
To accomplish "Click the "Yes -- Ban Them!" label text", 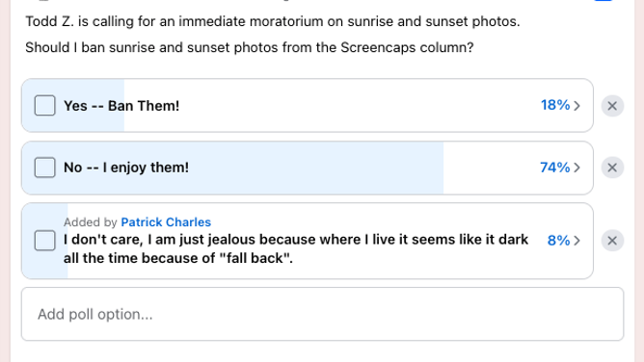I will pos(121,106).
